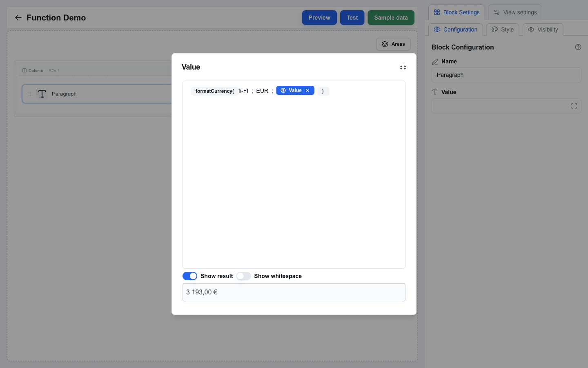Click the Areas button

tap(393, 44)
